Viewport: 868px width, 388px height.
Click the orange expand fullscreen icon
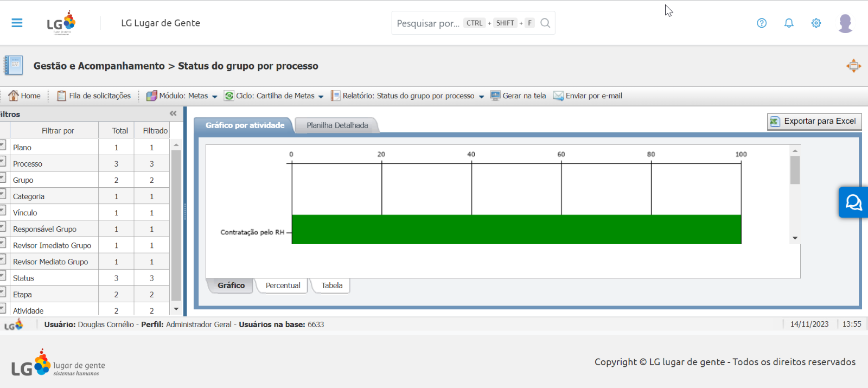[853, 66]
